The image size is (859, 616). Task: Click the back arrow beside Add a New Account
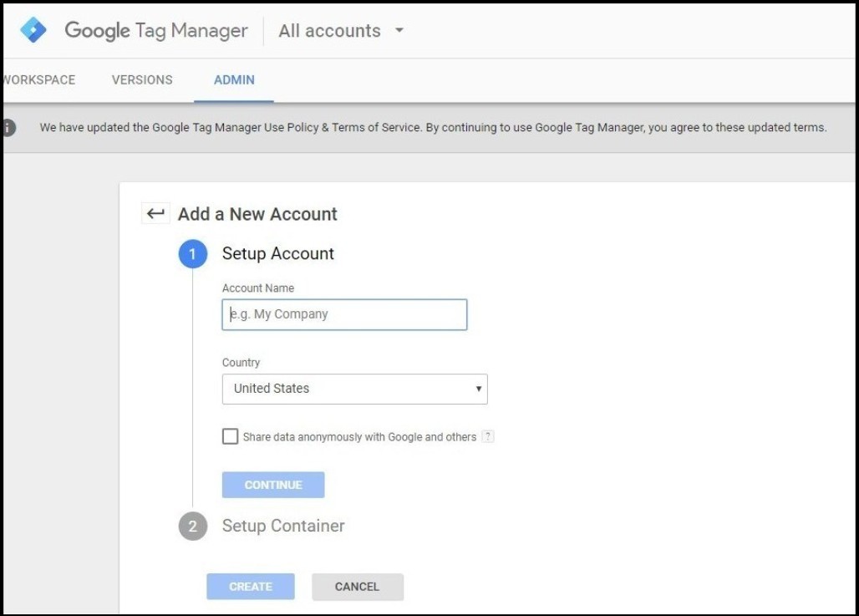click(155, 213)
